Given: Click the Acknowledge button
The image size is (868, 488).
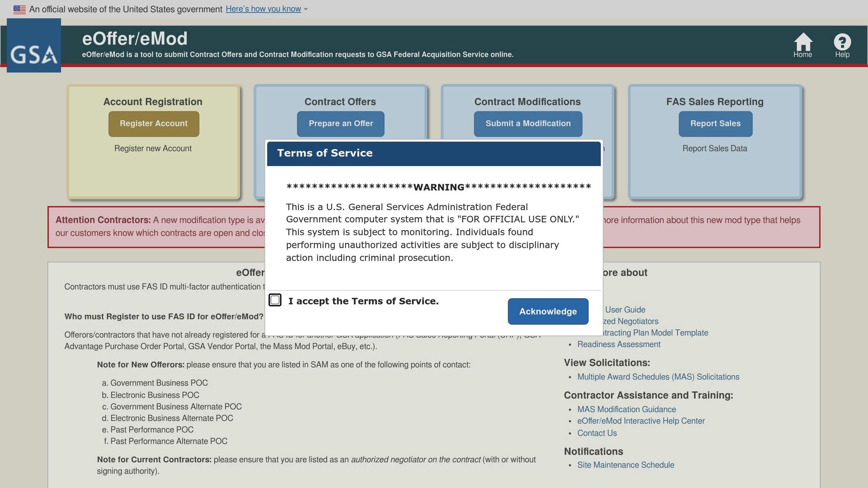Looking at the screenshot, I should 548,311.
